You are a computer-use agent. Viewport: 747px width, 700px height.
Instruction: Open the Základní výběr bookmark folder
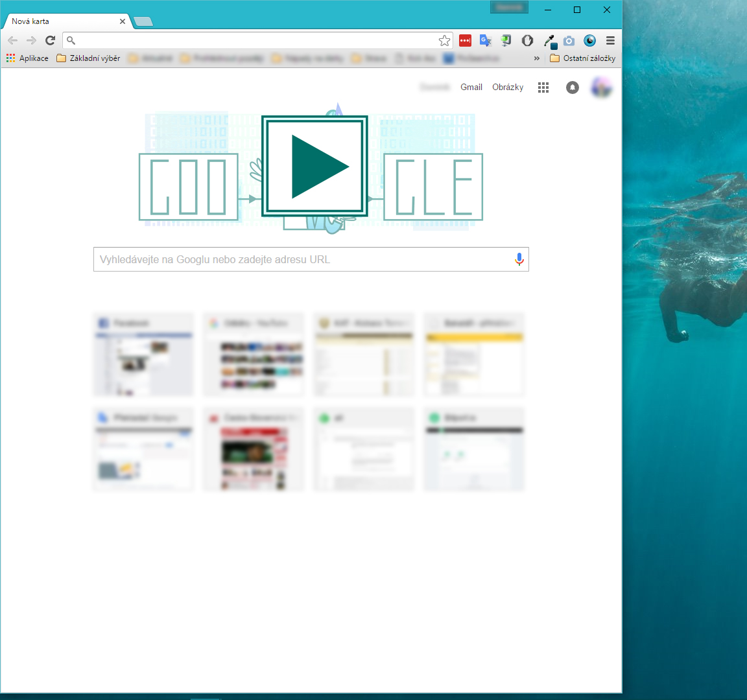[88, 58]
